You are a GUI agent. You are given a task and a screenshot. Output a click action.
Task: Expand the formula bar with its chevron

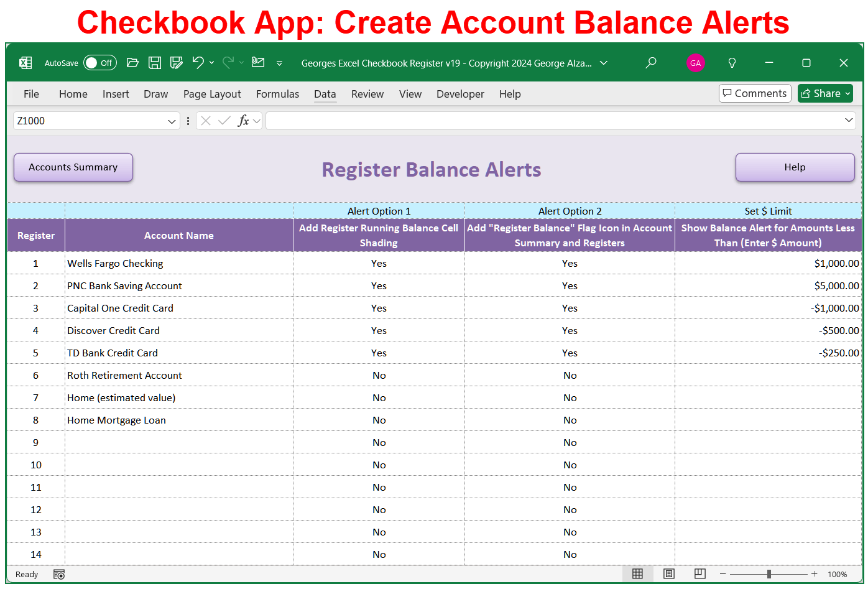[849, 121]
